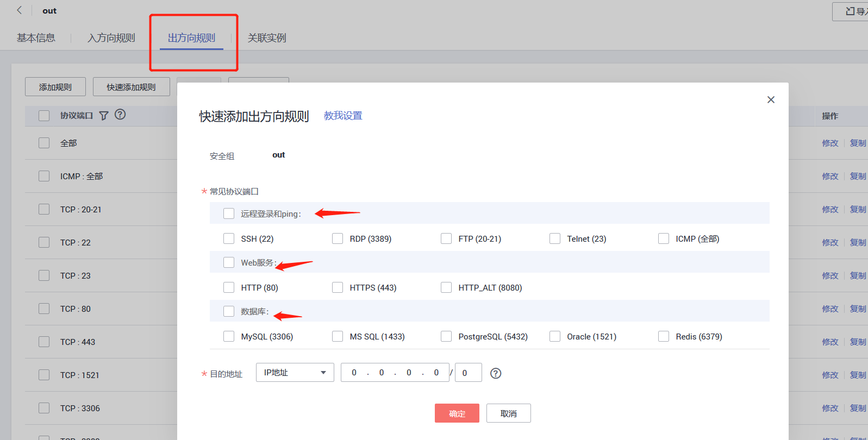Image resolution: width=868 pixels, height=440 pixels.
Task: Select Redis (6379) checkbox
Action: point(664,336)
